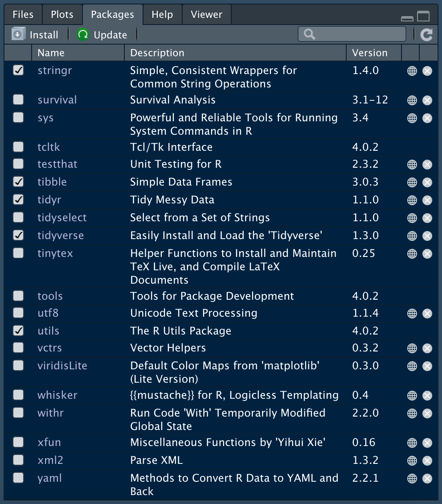Click the Description column header
Image resolution: width=442 pixels, height=504 pixels.
coord(235,53)
